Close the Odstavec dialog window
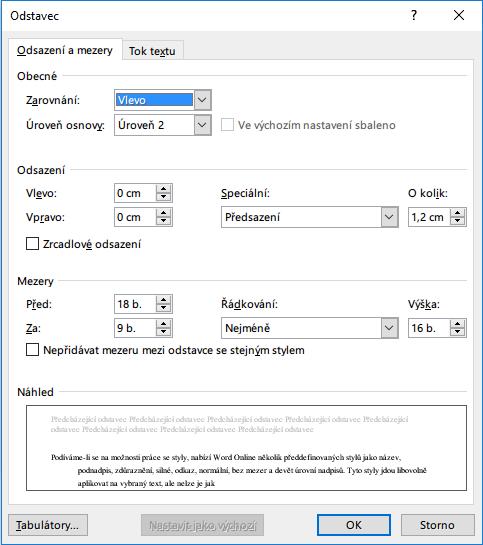 459,15
